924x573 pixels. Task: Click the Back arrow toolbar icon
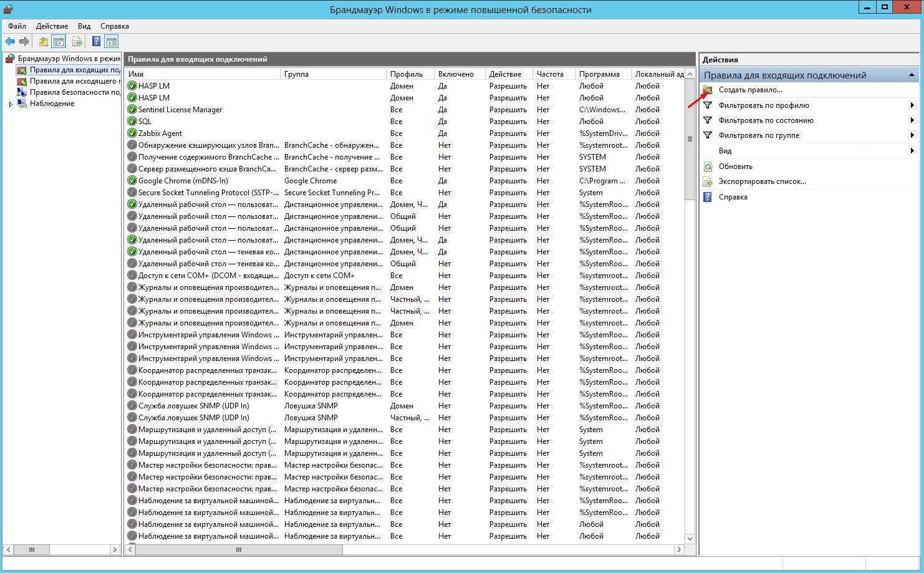[10, 42]
